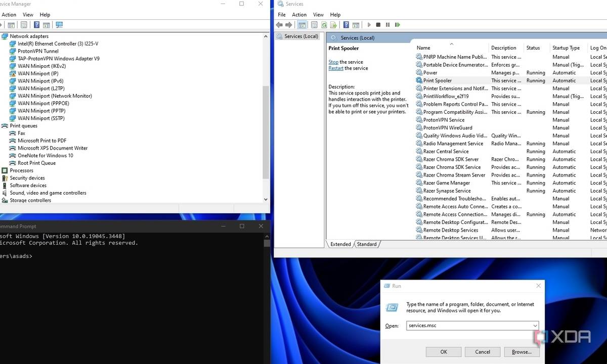This screenshot has width=607, height=364.
Task: Click OK in the Run dialog
Action: pyautogui.click(x=443, y=352)
